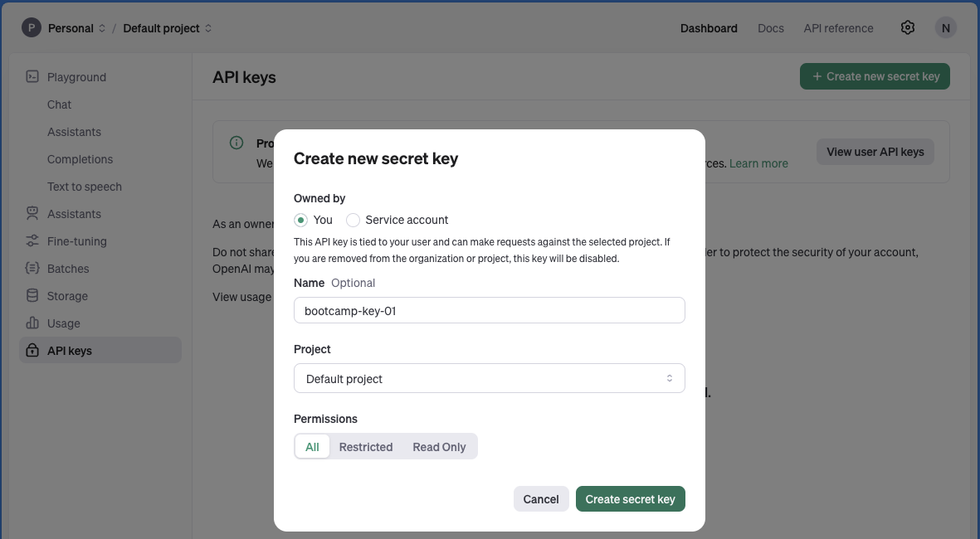The image size is (980, 539).
Task: Select the Fine-tuning sliders icon
Action: (32, 241)
